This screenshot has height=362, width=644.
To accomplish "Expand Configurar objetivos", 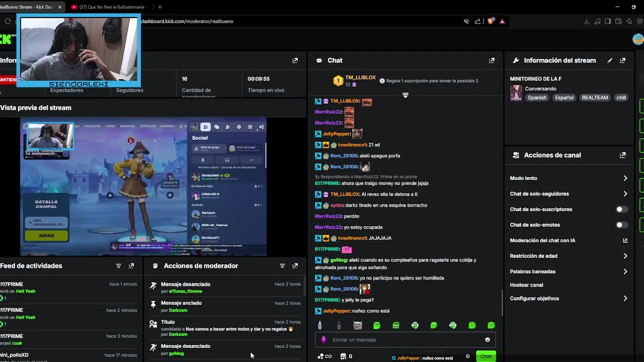I will [625, 298].
